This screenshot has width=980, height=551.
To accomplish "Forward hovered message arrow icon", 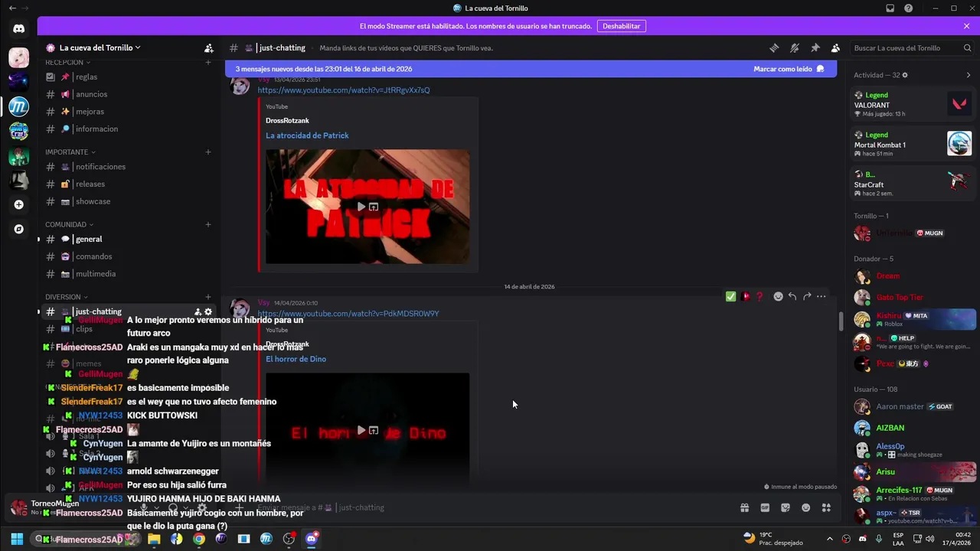I will 807,296.
